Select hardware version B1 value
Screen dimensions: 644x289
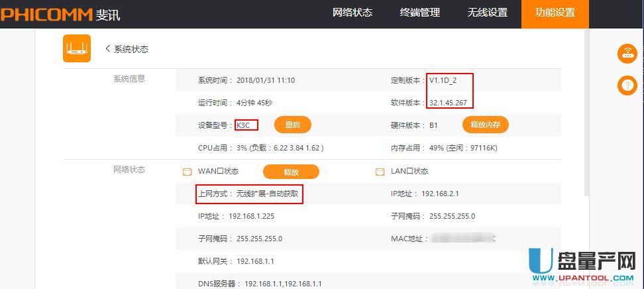pos(433,125)
